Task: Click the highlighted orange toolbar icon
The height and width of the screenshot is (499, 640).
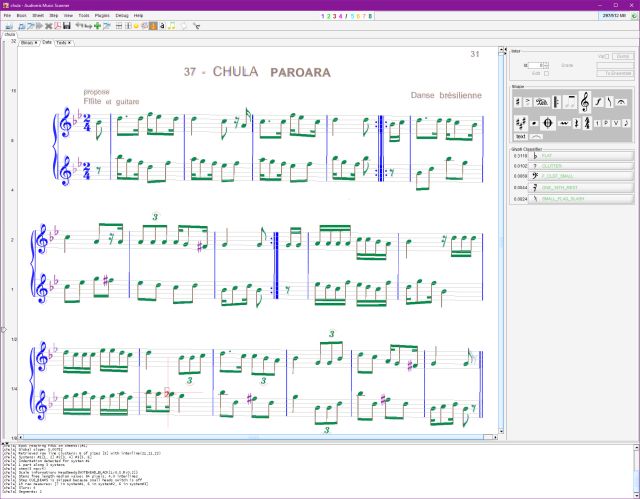Action: coord(153,26)
